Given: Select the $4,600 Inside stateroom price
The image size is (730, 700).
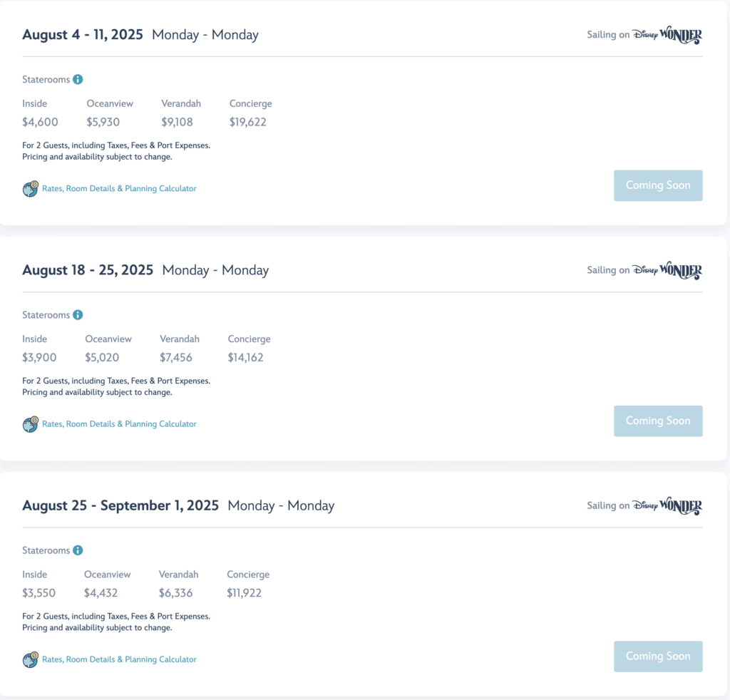Looking at the screenshot, I should click(x=40, y=122).
